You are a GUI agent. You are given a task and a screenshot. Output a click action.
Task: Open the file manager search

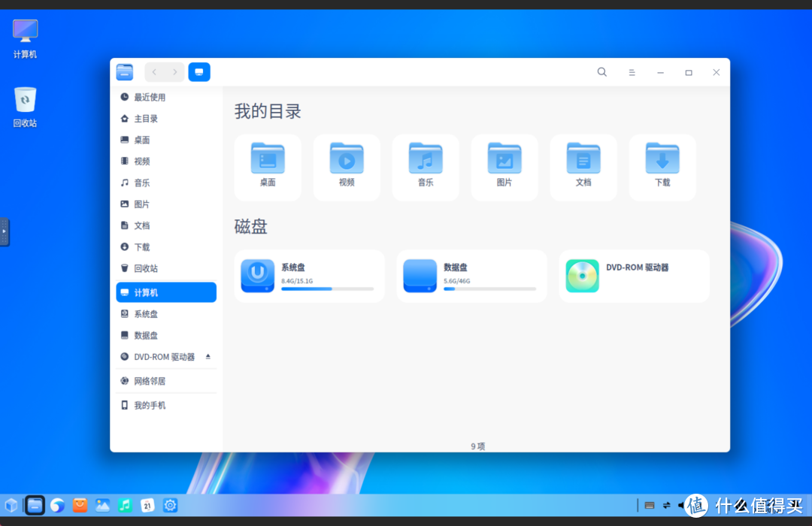[601, 71]
